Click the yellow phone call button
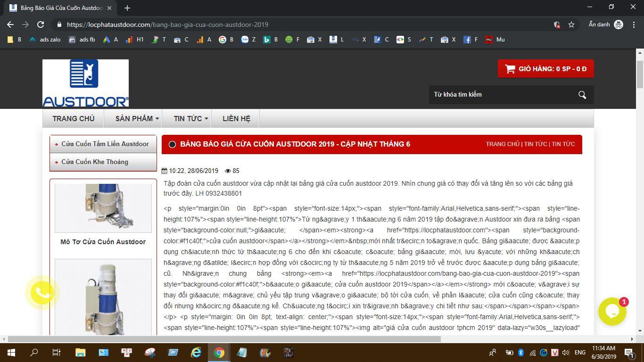Image resolution: width=644 pixels, height=362 pixels. point(42,293)
